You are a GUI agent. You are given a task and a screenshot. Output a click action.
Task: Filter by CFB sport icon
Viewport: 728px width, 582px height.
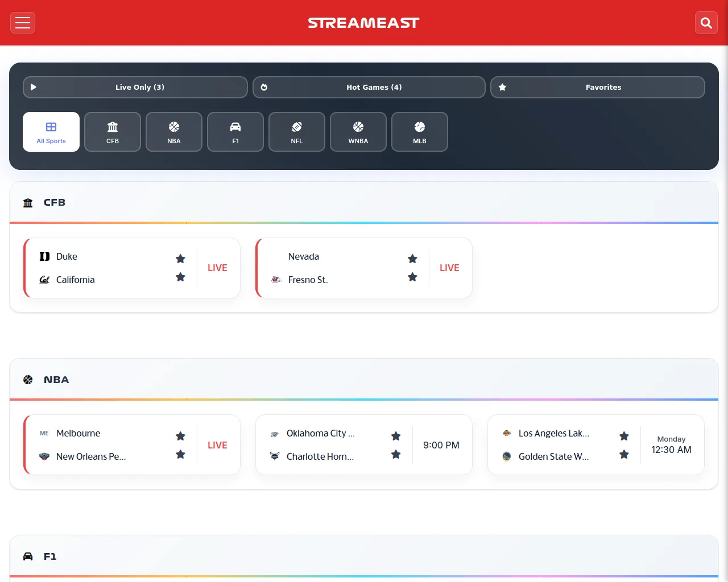113,132
